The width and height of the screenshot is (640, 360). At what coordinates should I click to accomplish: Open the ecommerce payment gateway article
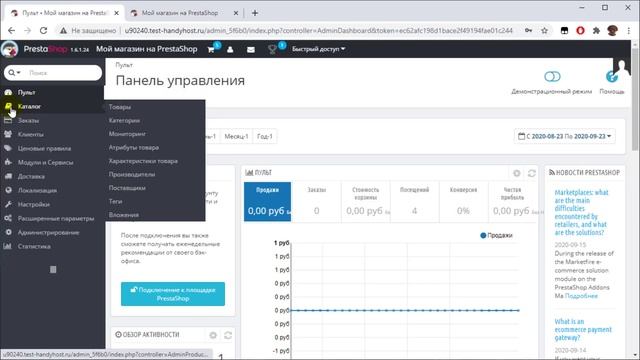click(583, 329)
